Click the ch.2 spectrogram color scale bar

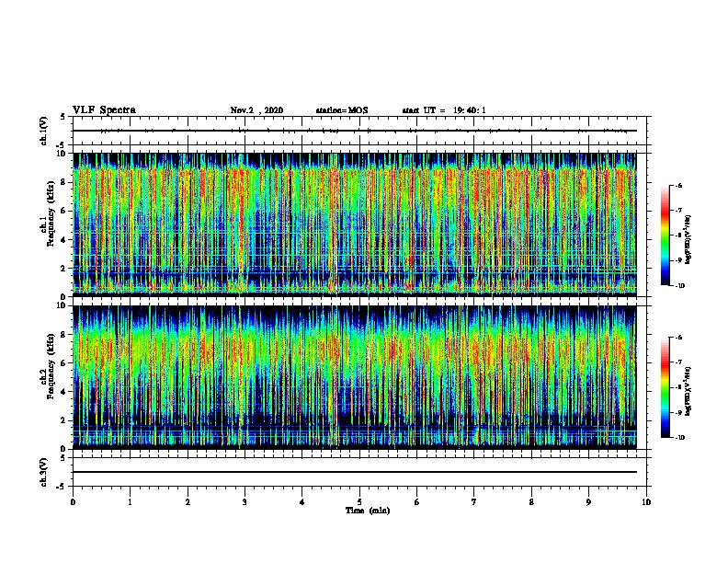click(x=665, y=387)
